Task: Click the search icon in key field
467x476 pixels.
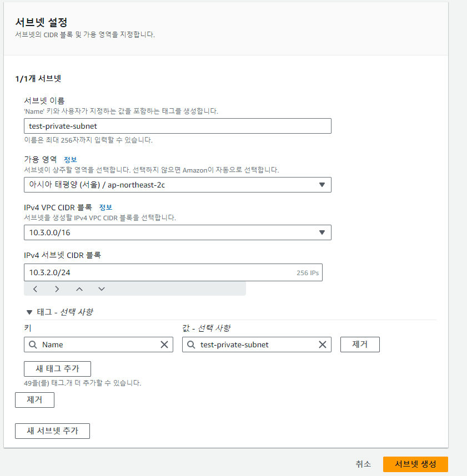Action: tap(33, 345)
